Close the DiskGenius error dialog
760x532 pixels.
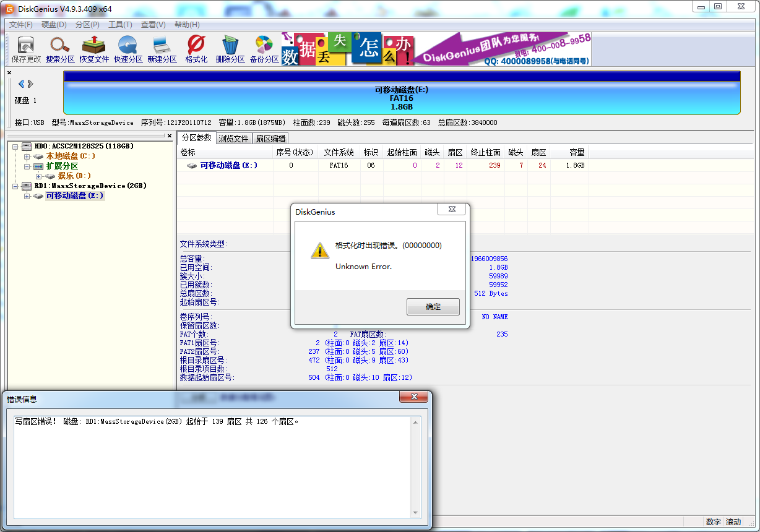[452, 210]
